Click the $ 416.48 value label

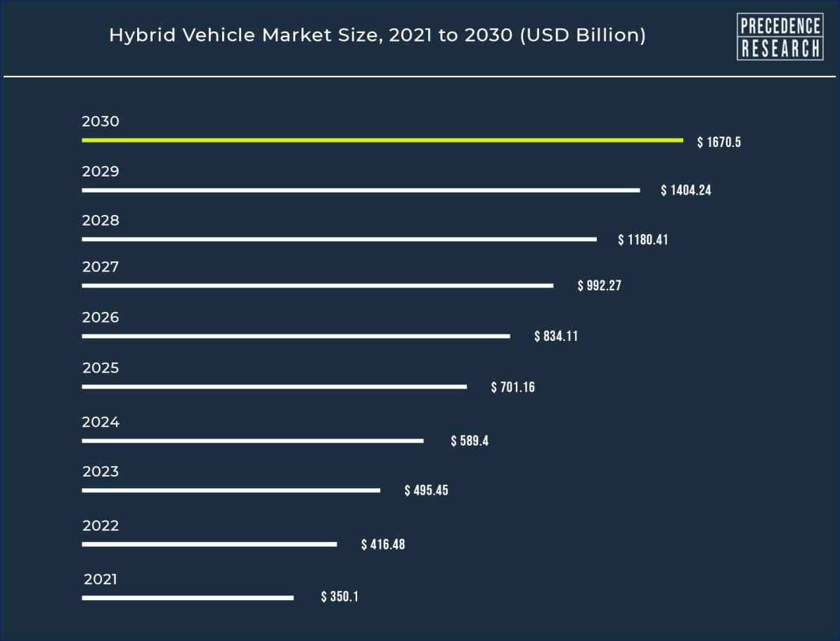pyautogui.click(x=382, y=545)
